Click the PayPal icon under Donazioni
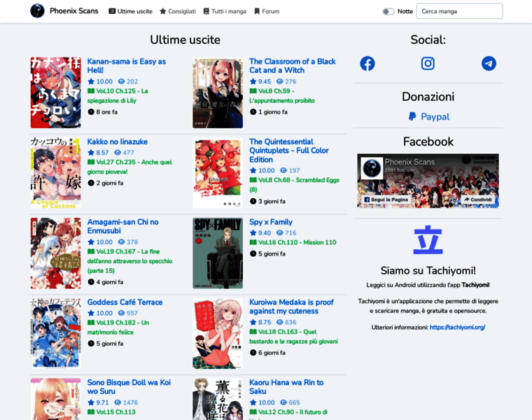Screen dimensions: 532x420 pyautogui.click(x=413, y=117)
